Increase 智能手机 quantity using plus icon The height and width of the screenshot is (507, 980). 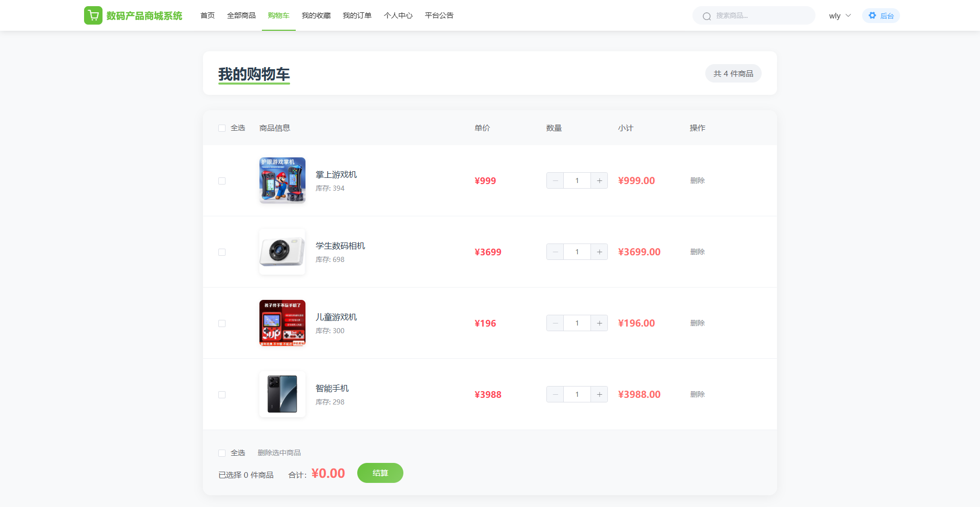click(599, 394)
